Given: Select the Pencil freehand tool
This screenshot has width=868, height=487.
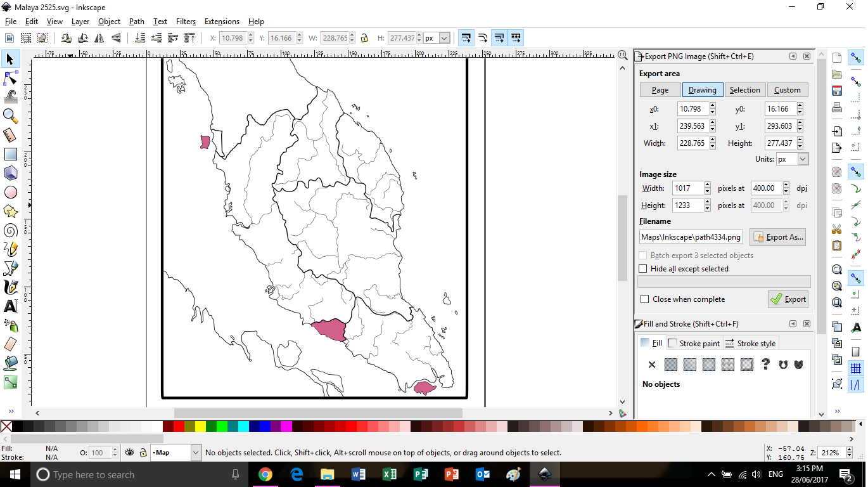Looking at the screenshot, I should [10, 249].
